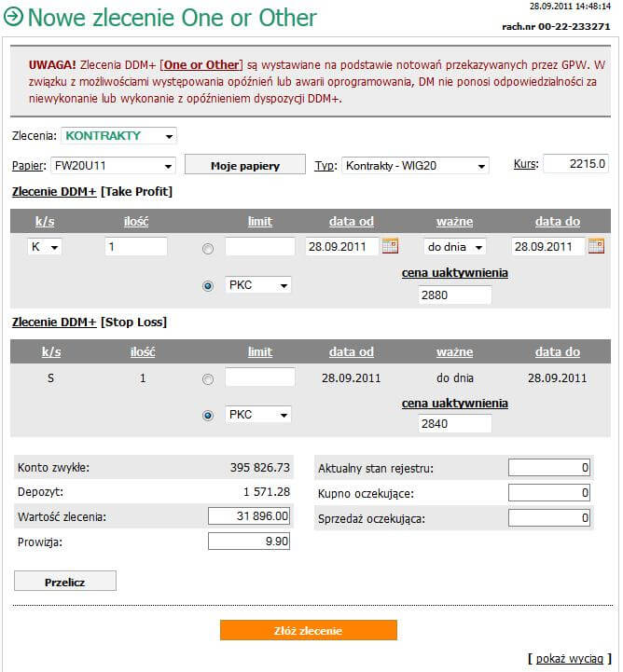
Task: Open the 'pokaż wyciąg' link
Action: [x=570, y=658]
